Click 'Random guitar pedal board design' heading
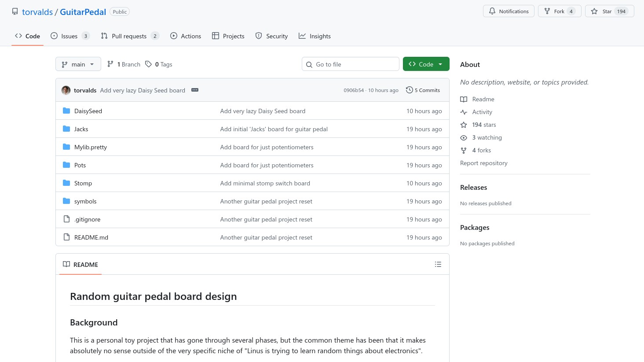The width and height of the screenshot is (644, 362). pyautogui.click(x=153, y=296)
